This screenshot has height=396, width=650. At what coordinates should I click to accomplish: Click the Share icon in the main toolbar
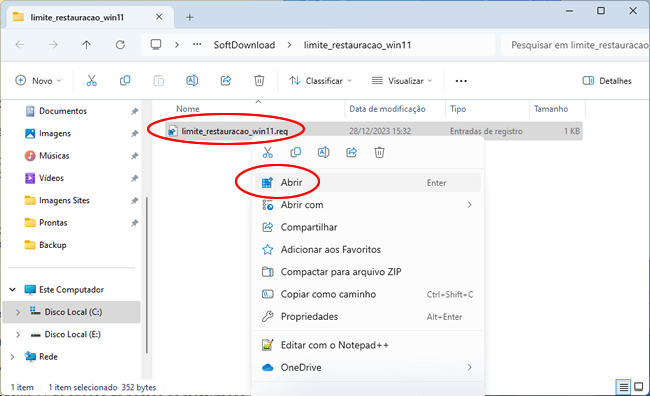(x=226, y=80)
